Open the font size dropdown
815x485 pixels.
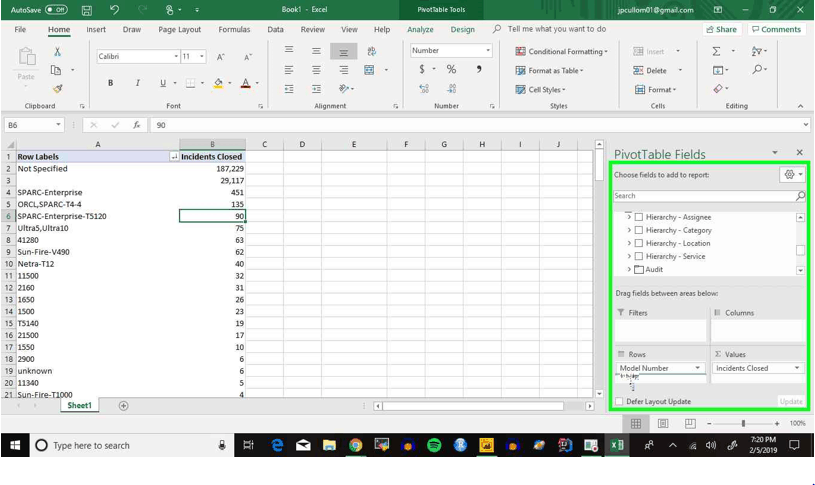[x=202, y=56]
